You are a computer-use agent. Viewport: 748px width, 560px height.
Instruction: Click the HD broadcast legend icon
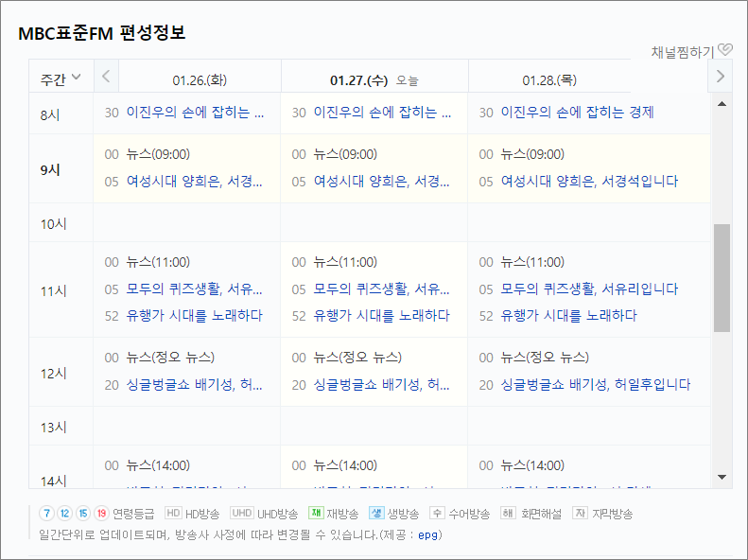tap(173, 513)
